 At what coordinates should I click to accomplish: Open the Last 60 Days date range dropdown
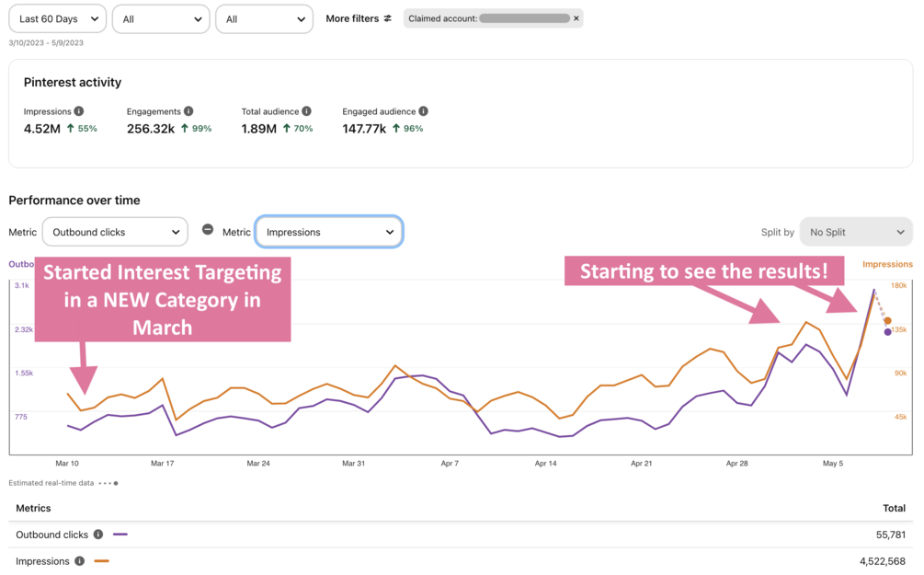click(57, 18)
